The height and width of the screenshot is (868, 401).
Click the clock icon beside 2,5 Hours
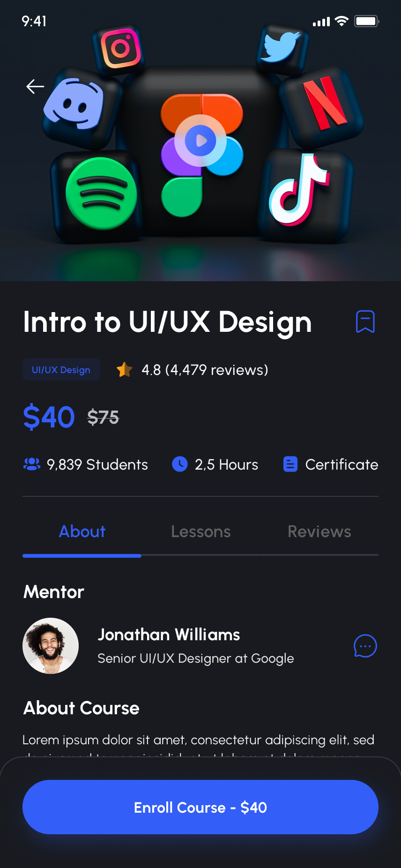click(x=180, y=464)
